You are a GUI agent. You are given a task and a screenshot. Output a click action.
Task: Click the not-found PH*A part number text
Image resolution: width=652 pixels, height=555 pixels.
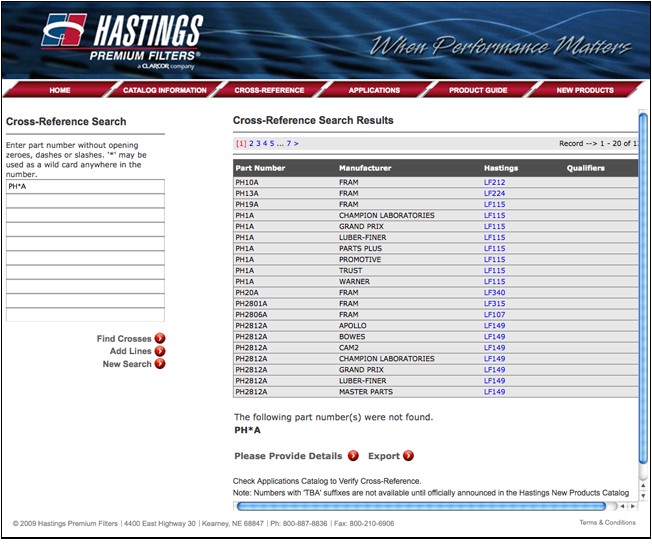click(247, 430)
